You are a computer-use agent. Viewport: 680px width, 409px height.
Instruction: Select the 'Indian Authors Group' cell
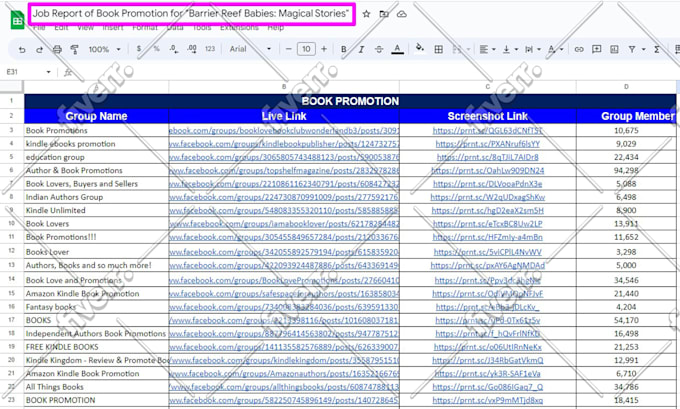pyautogui.click(x=96, y=197)
